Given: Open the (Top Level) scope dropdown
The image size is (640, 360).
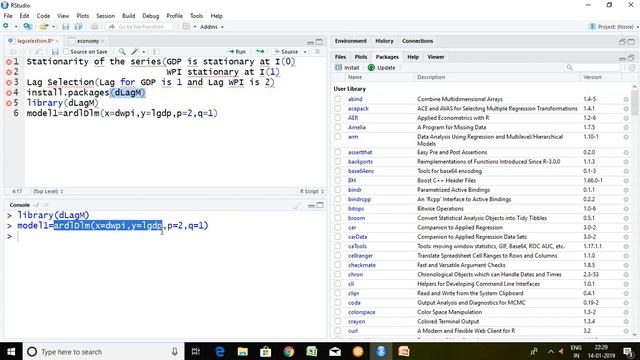Looking at the screenshot, I should point(48,191).
